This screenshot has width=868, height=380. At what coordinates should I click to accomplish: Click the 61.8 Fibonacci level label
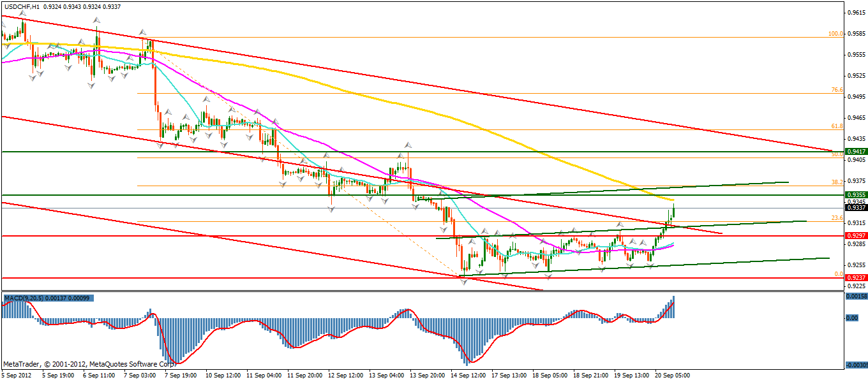point(837,127)
